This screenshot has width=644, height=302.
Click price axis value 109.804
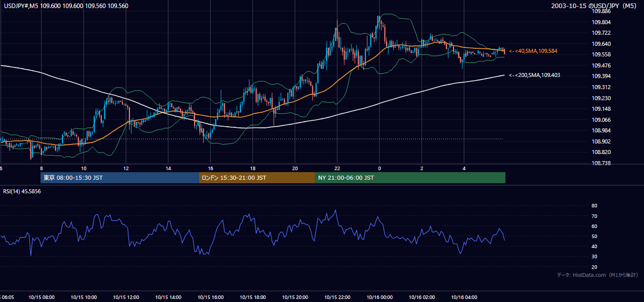pos(601,22)
